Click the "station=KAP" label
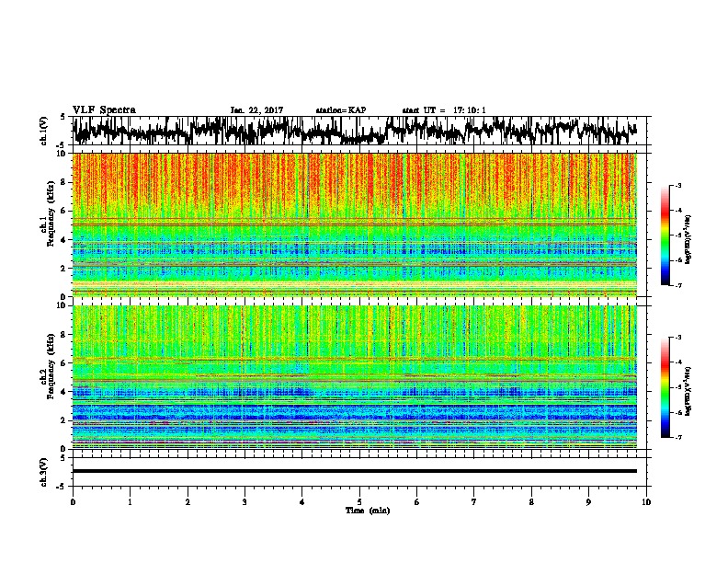Screen dimensions: 728x563 [x=341, y=110]
